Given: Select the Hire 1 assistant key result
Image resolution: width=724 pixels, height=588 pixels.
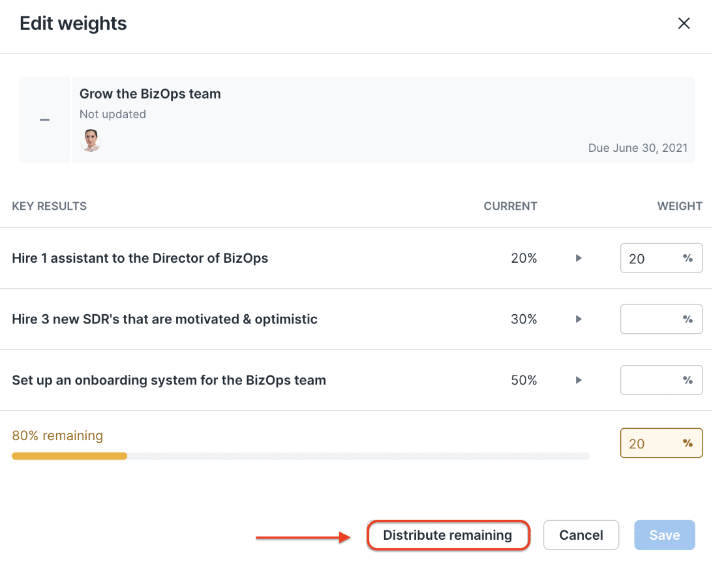Looking at the screenshot, I should [140, 258].
